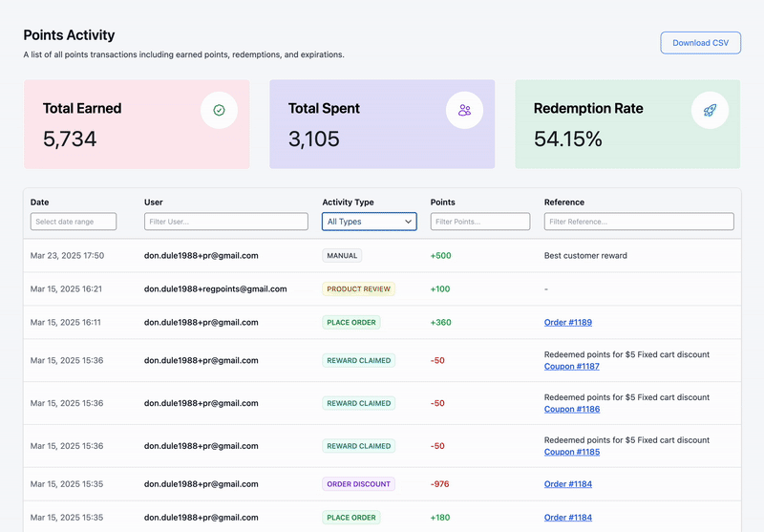Click the Download CSV button
The height and width of the screenshot is (532, 764).
coord(700,43)
